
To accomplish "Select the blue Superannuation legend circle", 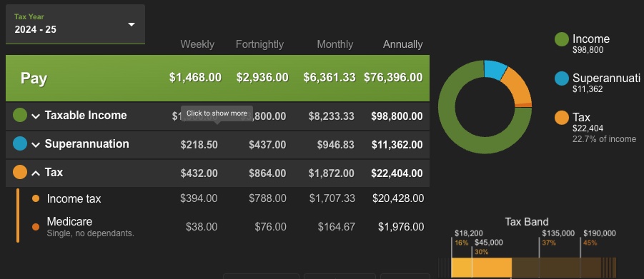I will (562, 78).
